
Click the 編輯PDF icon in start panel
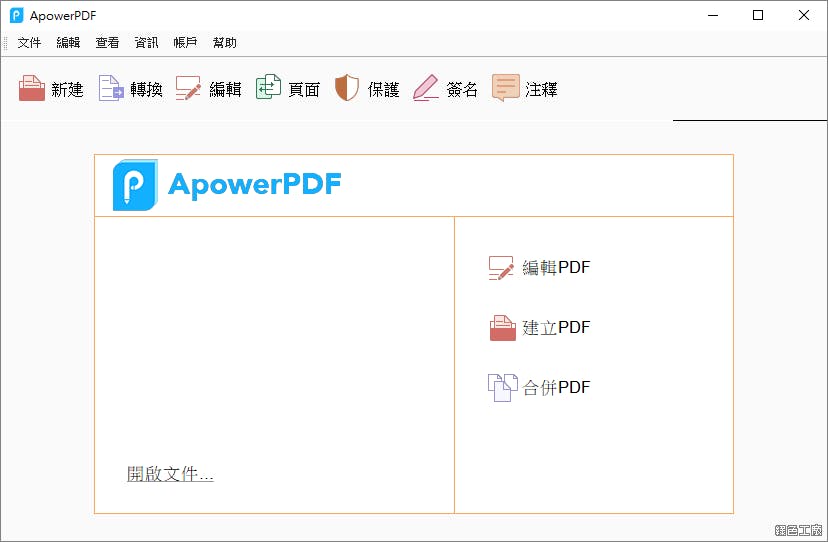click(501, 268)
